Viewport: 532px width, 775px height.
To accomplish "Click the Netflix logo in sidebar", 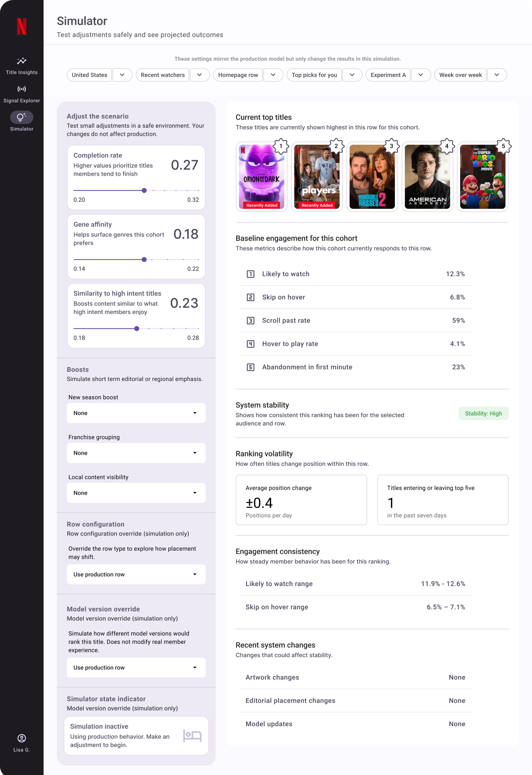I will pos(22,27).
